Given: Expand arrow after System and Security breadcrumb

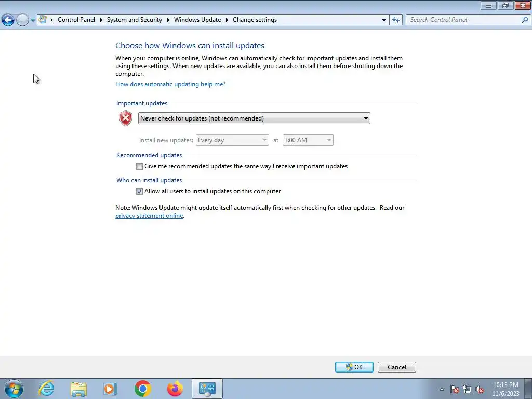Looking at the screenshot, I should click(168, 20).
